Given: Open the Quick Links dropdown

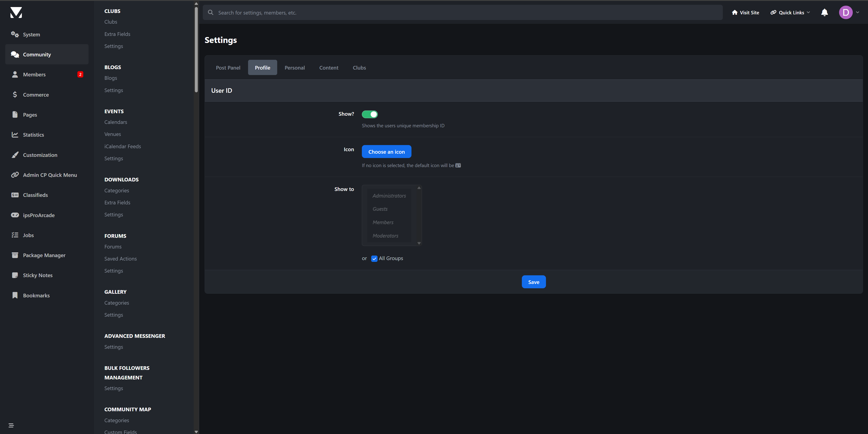Looking at the screenshot, I should [x=790, y=13].
